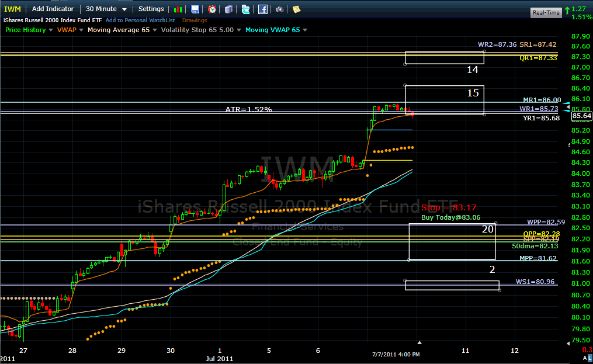Click the 7/7/2011 4:00 PM time label

(396, 355)
